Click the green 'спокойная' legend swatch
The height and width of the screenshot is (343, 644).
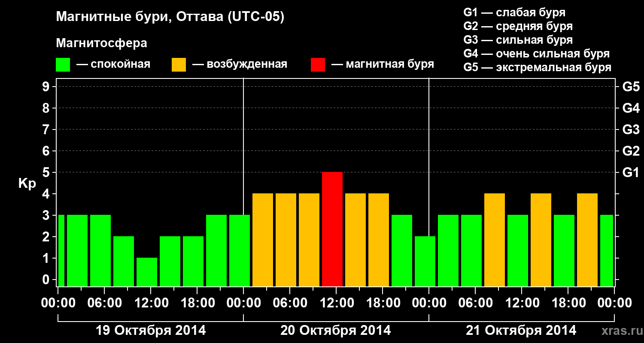(63, 65)
